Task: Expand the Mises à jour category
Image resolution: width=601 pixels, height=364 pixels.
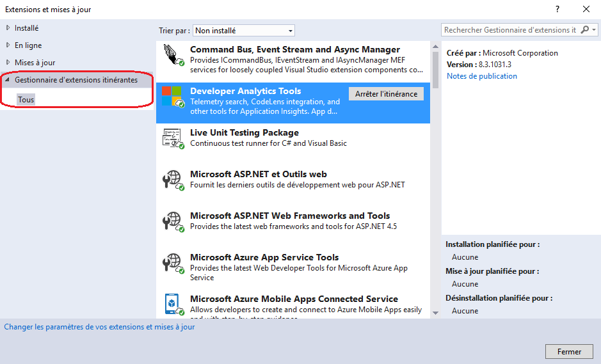Action: (8, 63)
